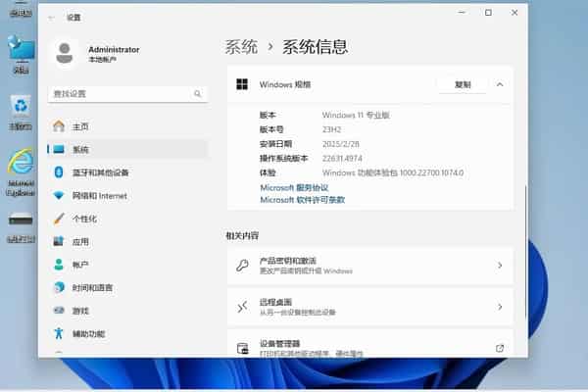Screen dimensions: 588x392
Task: Click the Administrator account name
Action: point(114,50)
